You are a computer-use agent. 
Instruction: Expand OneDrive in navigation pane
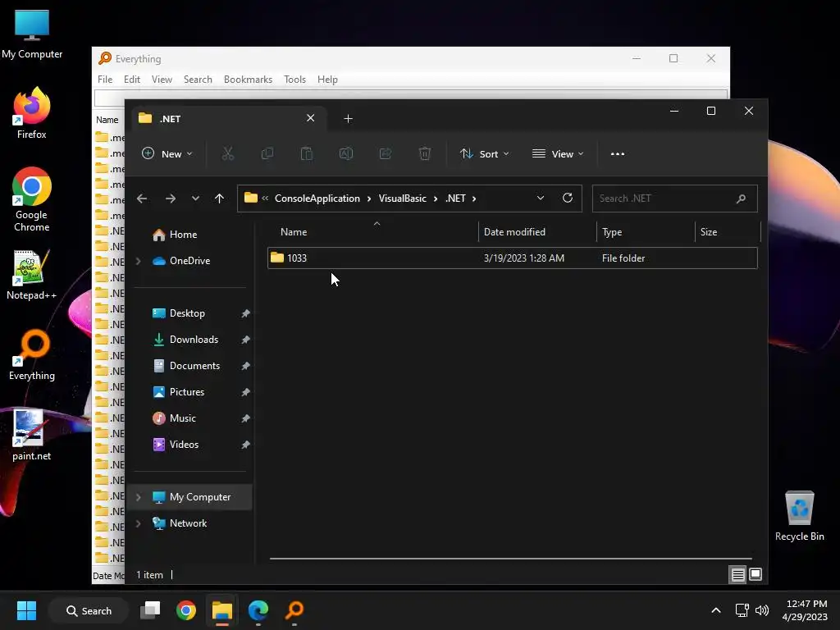138,261
